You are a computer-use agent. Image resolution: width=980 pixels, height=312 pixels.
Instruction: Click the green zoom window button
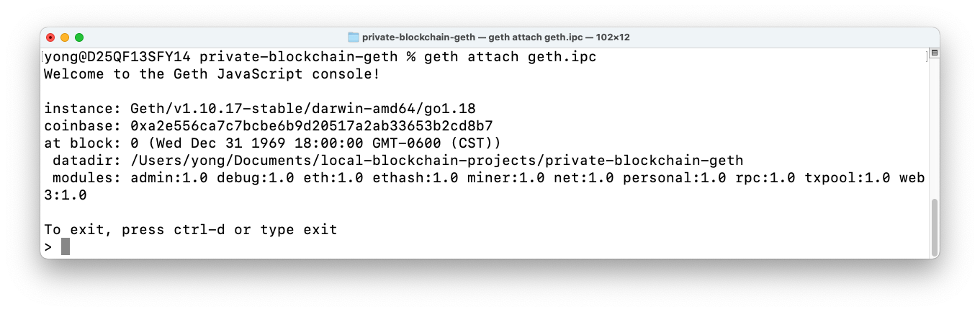click(x=79, y=37)
